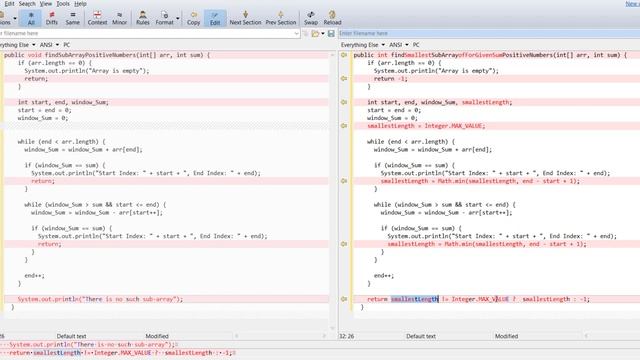640x360 pixels.
Task: Click the Format toolbar icon
Action: [x=164, y=18]
